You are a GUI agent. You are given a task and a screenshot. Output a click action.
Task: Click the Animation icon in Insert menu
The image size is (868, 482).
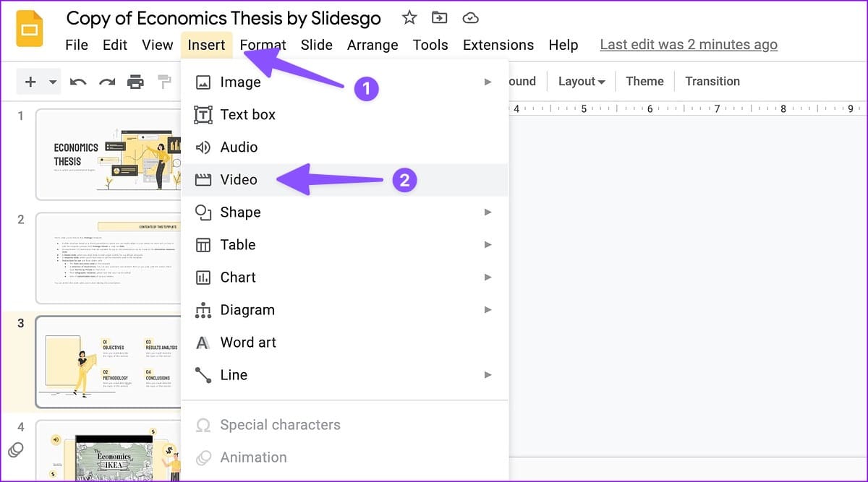[203, 457]
